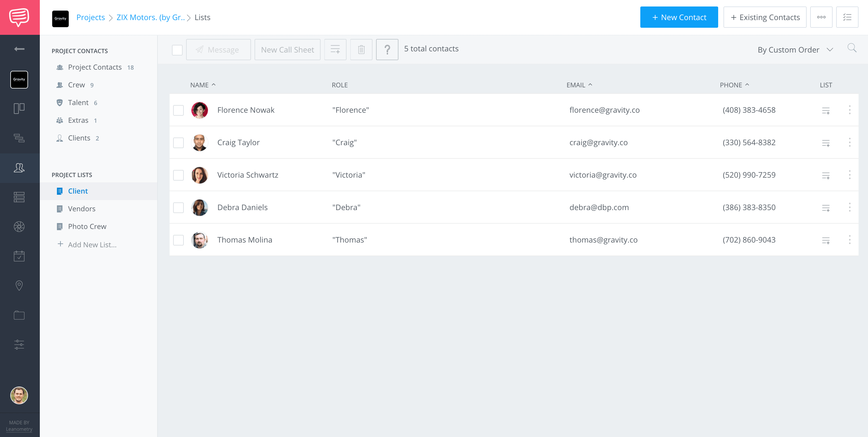The height and width of the screenshot is (437, 868).
Task: Click add-to-list icon for Florence Nowak
Action: (826, 110)
